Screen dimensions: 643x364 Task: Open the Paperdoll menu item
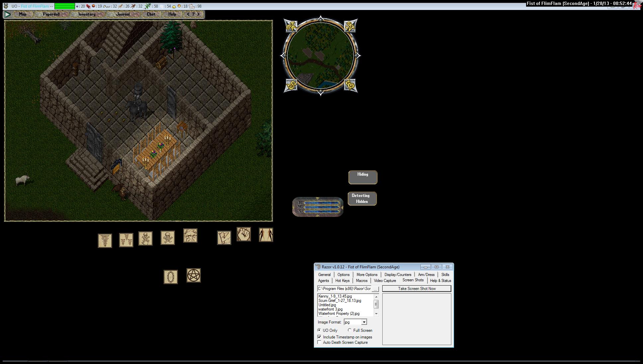tap(51, 14)
